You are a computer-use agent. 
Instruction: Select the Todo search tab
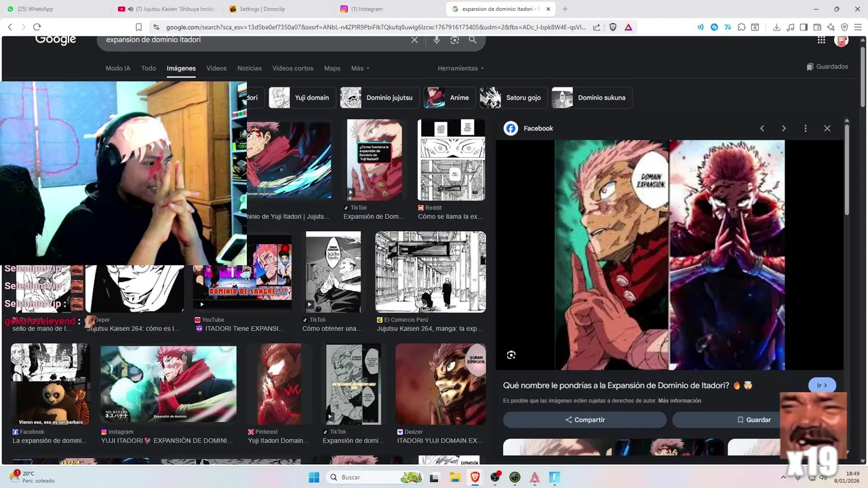click(x=149, y=68)
